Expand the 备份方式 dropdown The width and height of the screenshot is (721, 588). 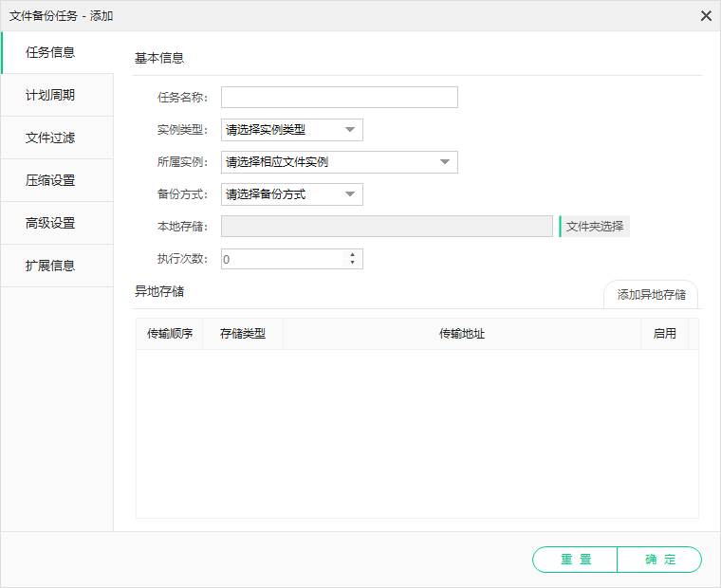[x=291, y=194]
